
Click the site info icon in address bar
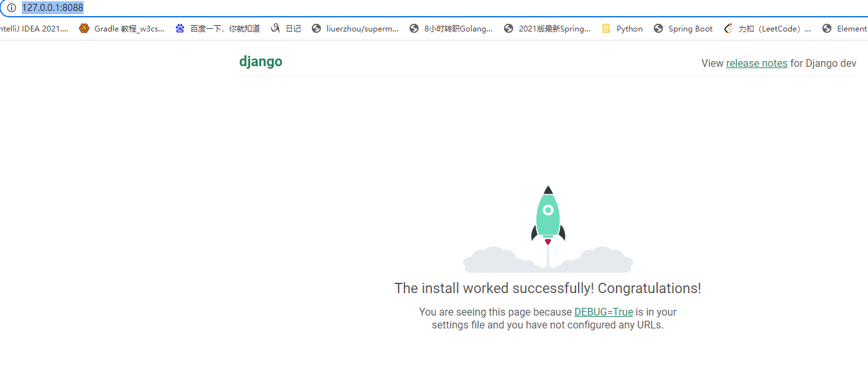(x=12, y=8)
